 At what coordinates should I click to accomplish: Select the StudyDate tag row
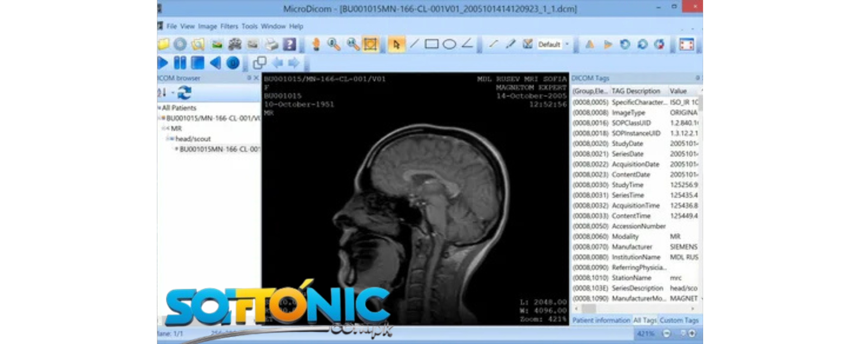[x=635, y=143]
